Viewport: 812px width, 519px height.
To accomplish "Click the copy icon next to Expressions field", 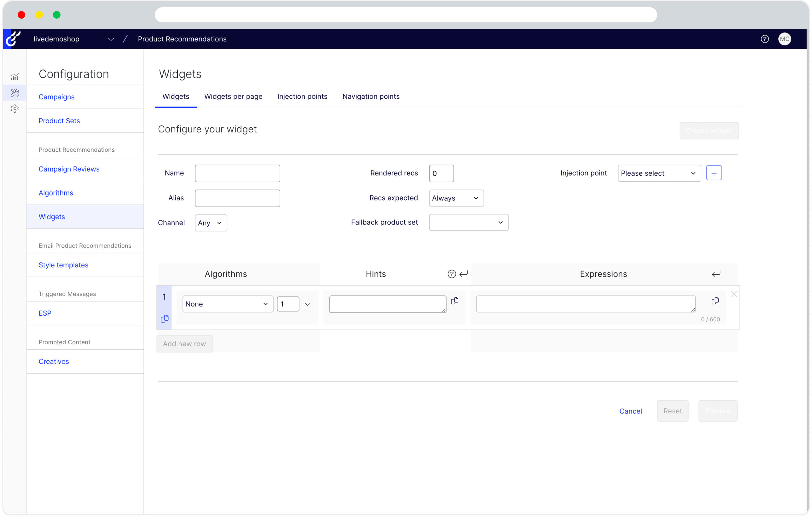I will [x=715, y=301].
